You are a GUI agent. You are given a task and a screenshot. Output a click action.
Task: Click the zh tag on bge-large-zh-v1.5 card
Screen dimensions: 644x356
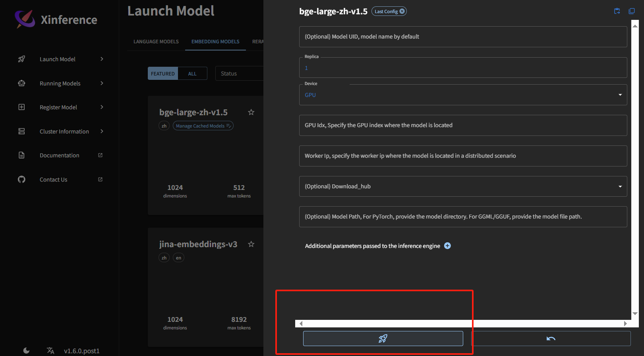(x=164, y=126)
